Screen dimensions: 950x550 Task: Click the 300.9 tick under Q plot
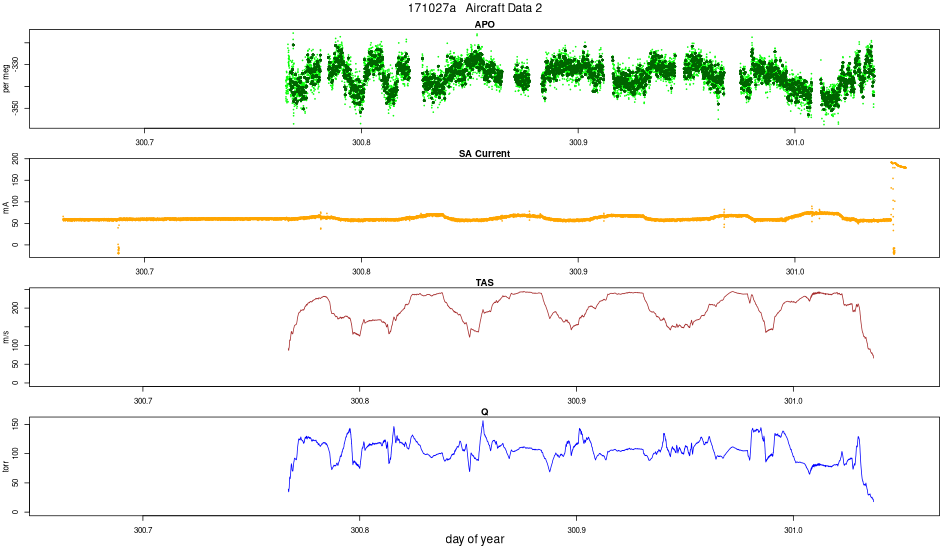(576, 529)
